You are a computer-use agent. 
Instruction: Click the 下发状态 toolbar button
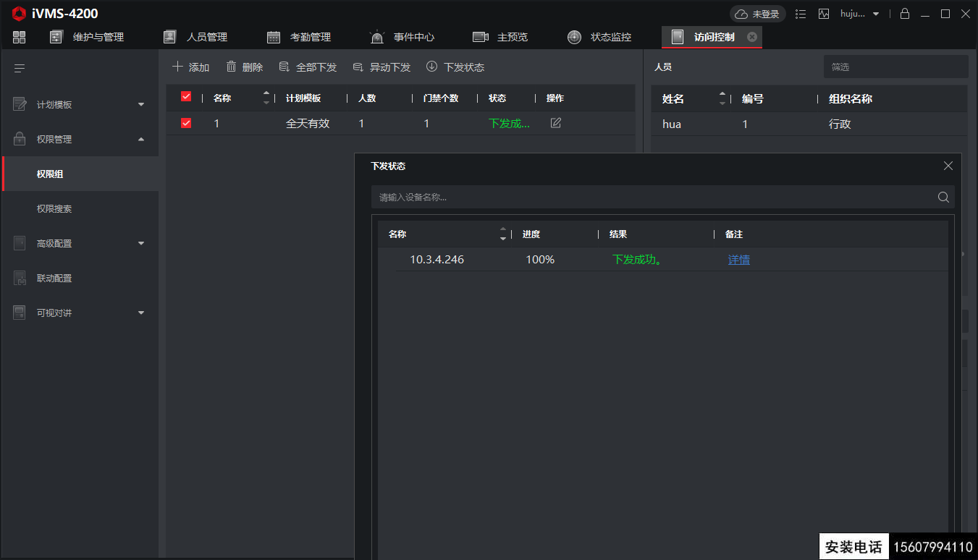[x=455, y=67]
